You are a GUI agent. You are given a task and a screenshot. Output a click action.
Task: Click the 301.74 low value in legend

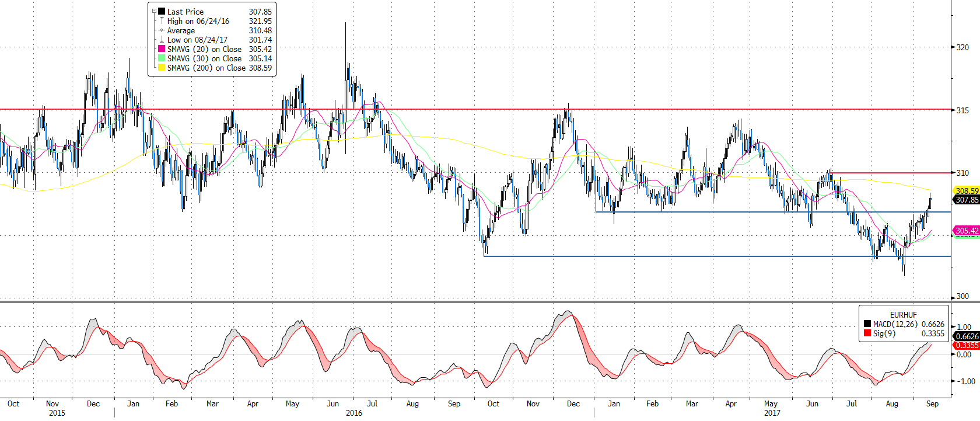click(x=260, y=40)
